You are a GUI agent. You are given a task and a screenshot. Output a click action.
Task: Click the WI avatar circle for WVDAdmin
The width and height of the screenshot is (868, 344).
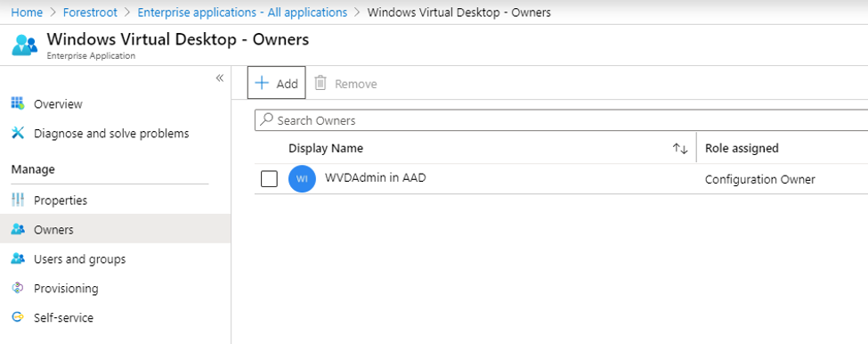(x=303, y=179)
